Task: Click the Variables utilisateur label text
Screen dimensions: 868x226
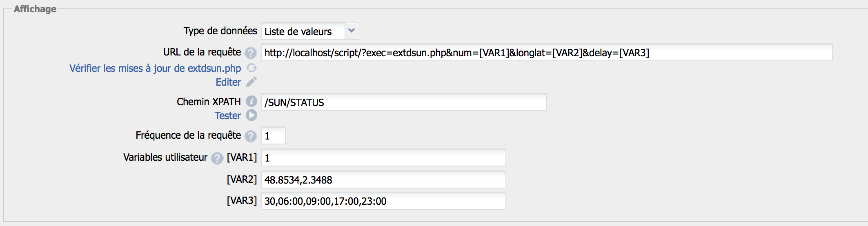Action: coord(165,157)
